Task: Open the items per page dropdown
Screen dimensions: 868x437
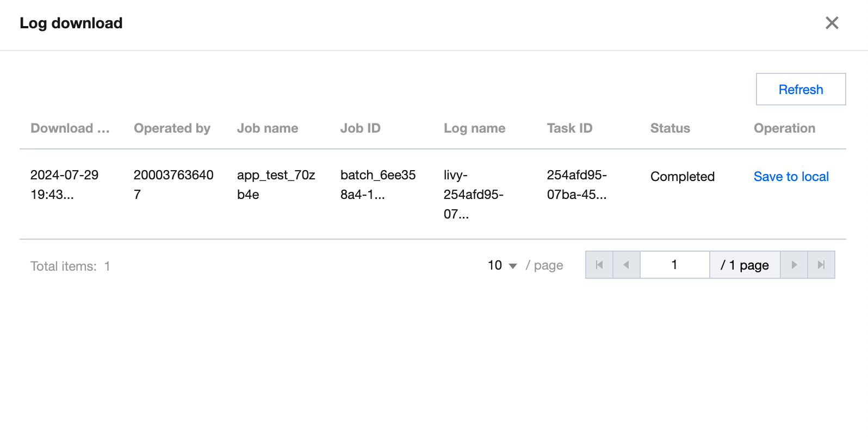Action: tap(503, 265)
